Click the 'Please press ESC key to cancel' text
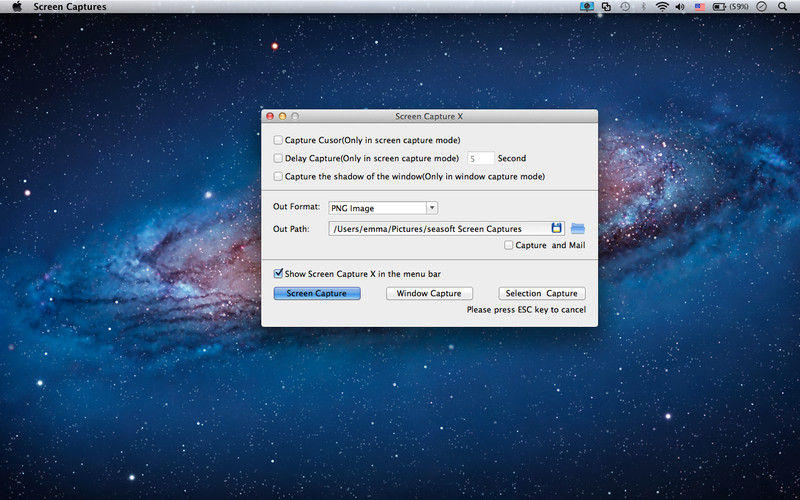The height and width of the screenshot is (500, 800). click(x=526, y=310)
